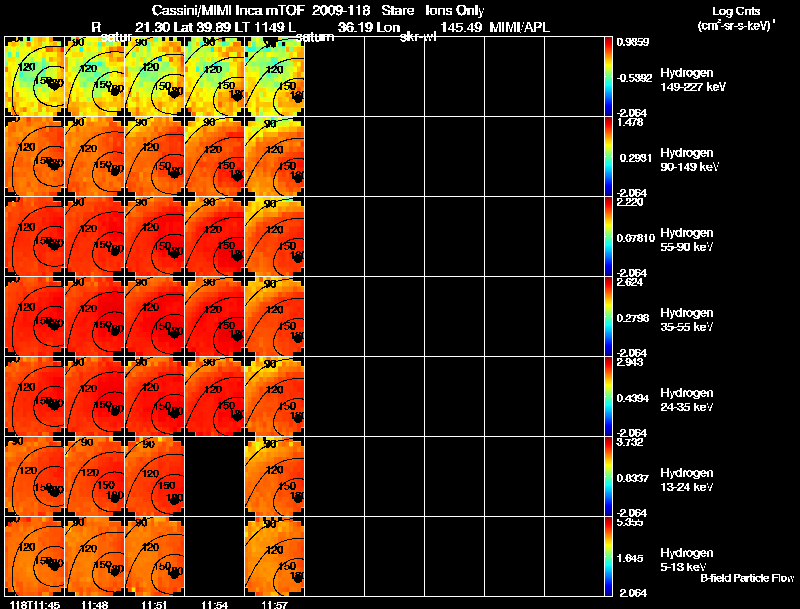Click the '11:48' time axis label
The height and width of the screenshot is (609, 800).
pyautogui.click(x=94, y=605)
